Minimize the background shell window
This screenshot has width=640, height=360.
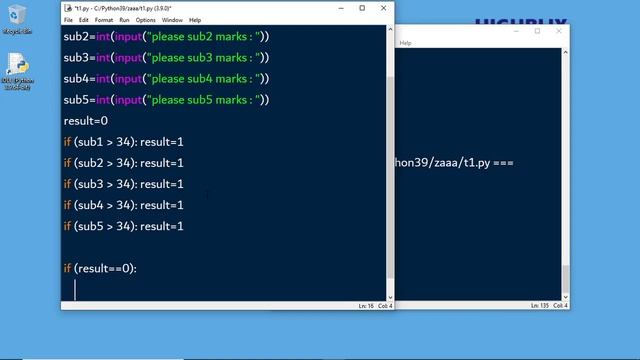(516, 31)
